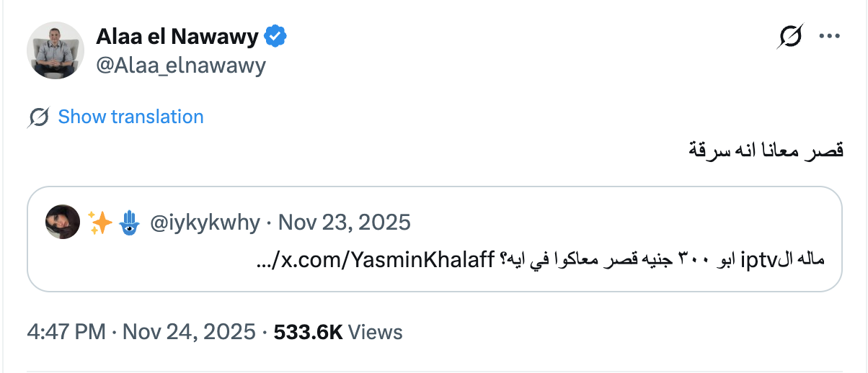Open the @iykykwhy handle
This screenshot has width=868, height=373.
tap(205, 222)
